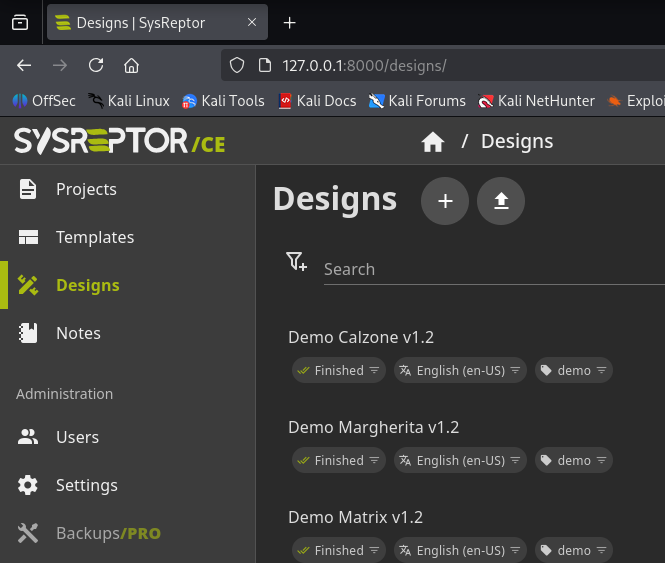
Task: Click the Users people icon
Action: (28, 437)
